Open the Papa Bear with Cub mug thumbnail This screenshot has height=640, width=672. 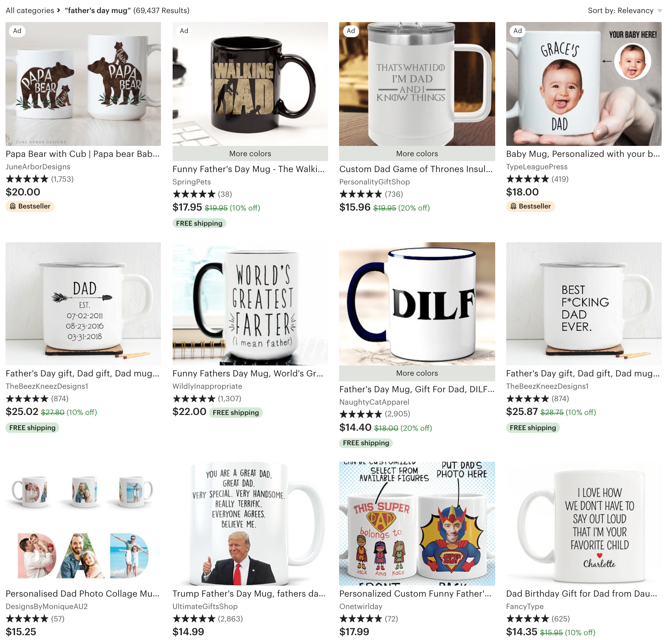pyautogui.click(x=83, y=84)
